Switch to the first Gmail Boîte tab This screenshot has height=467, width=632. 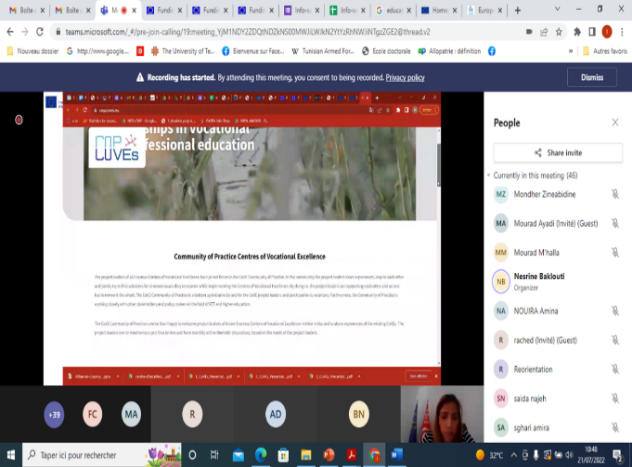coord(26,10)
